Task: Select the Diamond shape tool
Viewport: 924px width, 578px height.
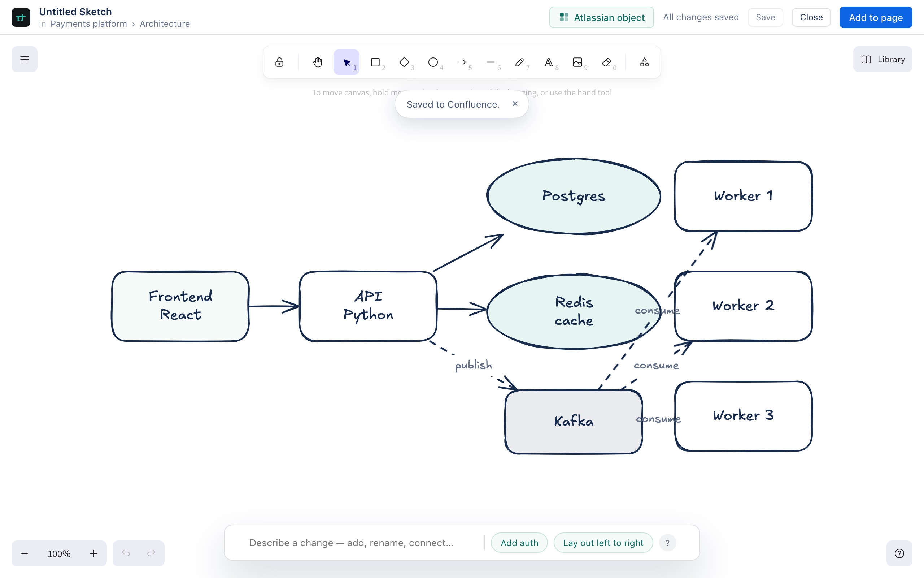Action: tap(404, 62)
